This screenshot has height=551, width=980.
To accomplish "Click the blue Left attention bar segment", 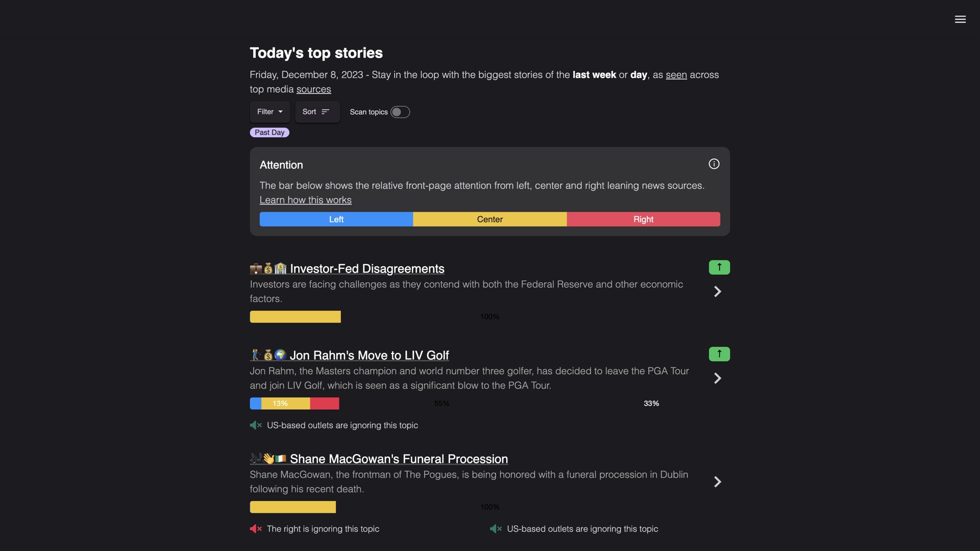I will (336, 219).
